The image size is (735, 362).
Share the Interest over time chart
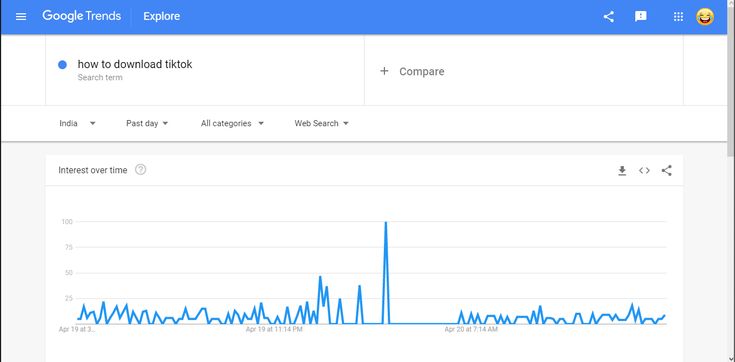pyautogui.click(x=667, y=171)
